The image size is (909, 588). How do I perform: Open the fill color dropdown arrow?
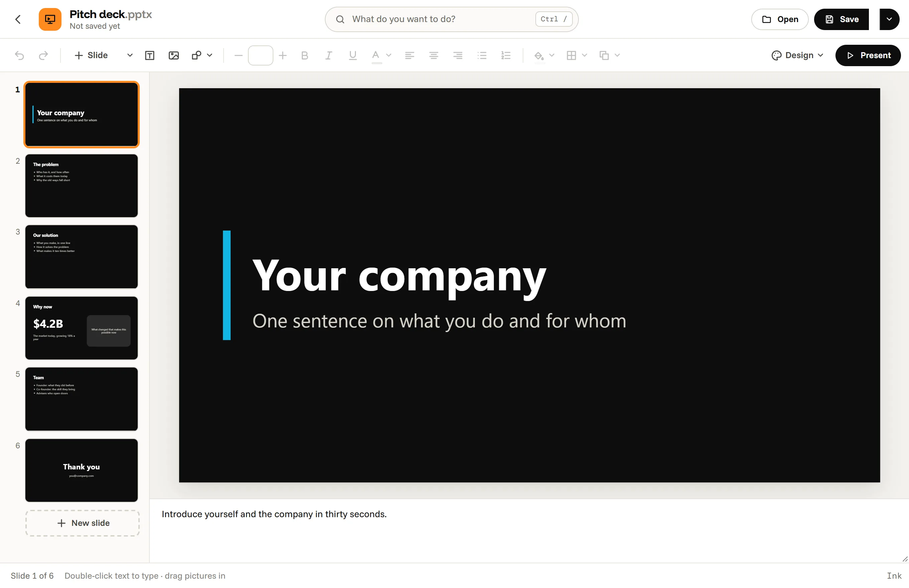(x=552, y=55)
